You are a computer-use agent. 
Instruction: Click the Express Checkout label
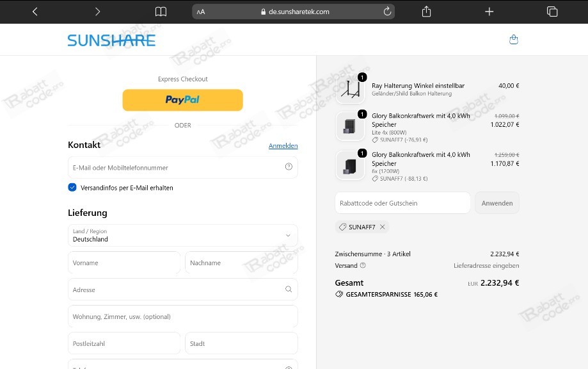pyautogui.click(x=182, y=79)
